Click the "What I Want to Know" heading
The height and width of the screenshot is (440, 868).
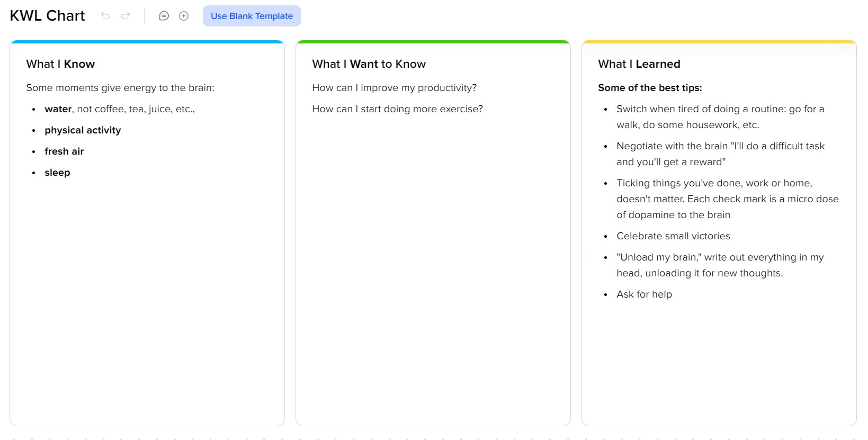(x=369, y=64)
